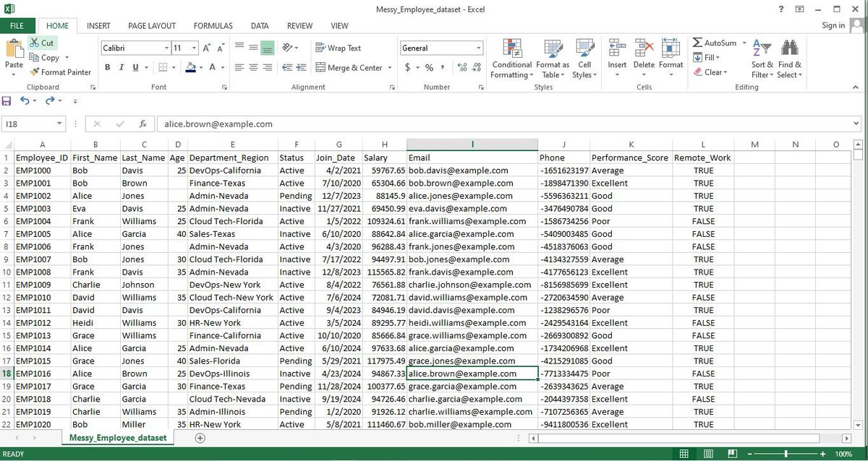Open Format as Table
868x461 pixels.
click(553, 59)
